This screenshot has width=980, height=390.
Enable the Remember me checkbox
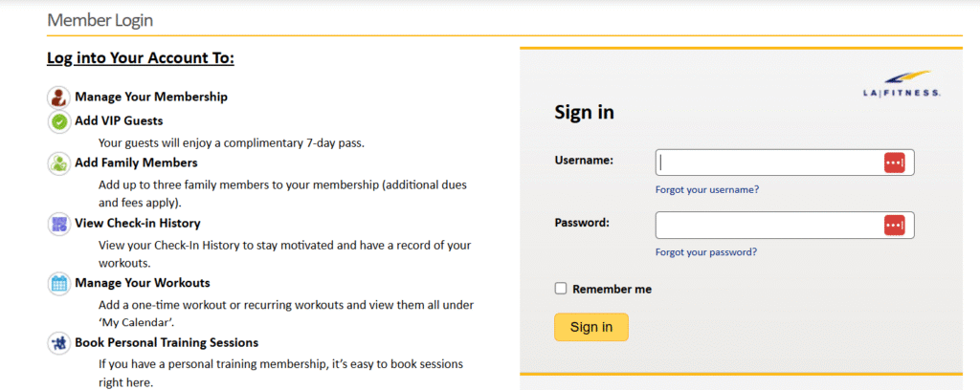tap(561, 289)
